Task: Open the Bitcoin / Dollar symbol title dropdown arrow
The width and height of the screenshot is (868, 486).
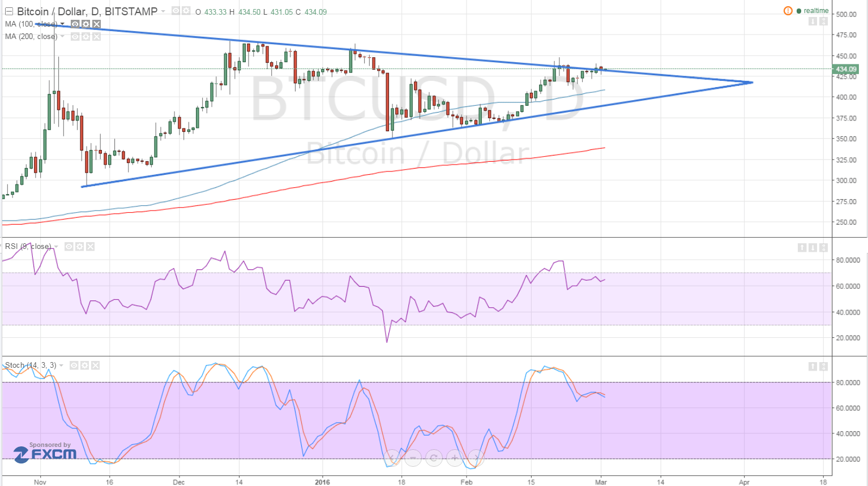Action: click(x=163, y=11)
